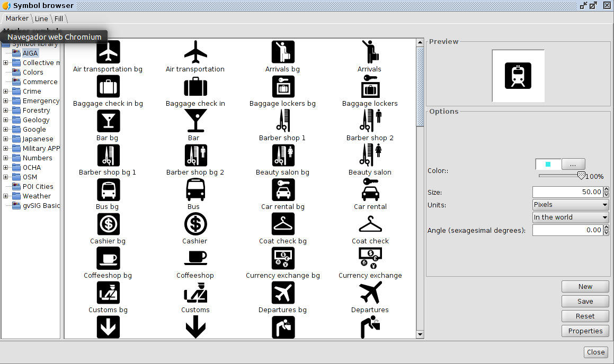This screenshot has width=614, height=364.
Task: Choose the Baggage lockers symbol
Action: click(x=370, y=86)
